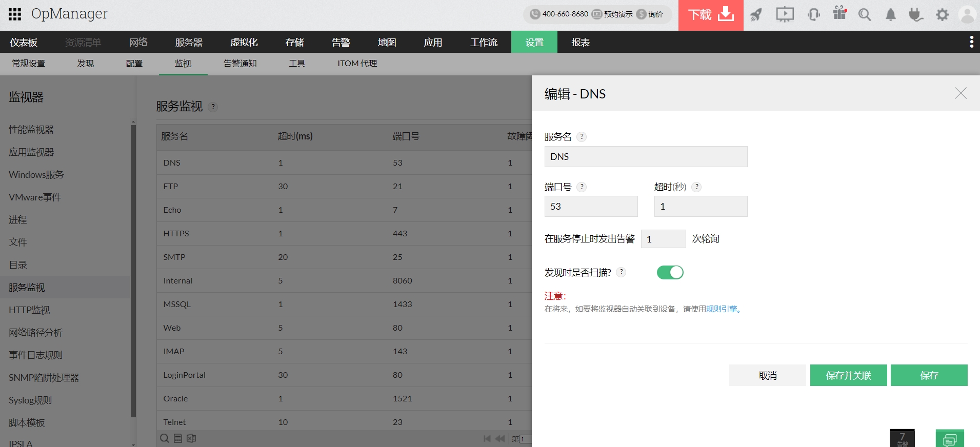
Task: Click the monitor sidebar scrollbar
Action: (x=133, y=271)
